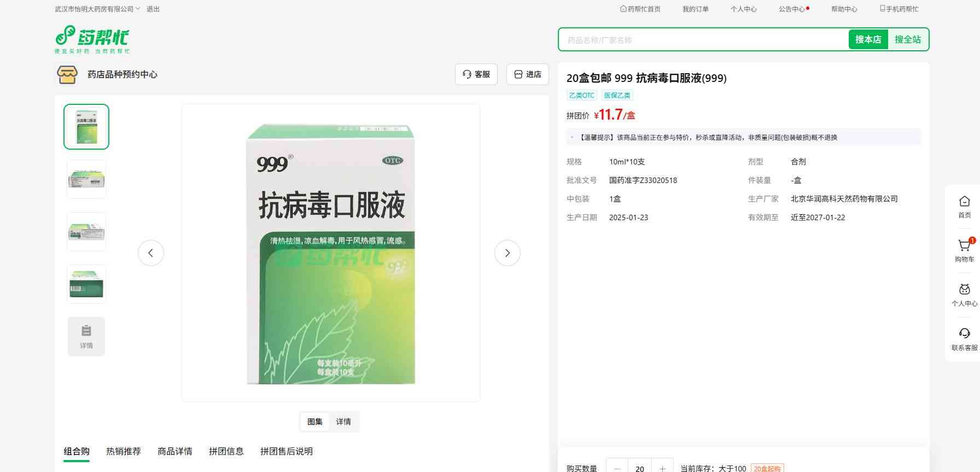Switch image view to 详情

tap(343, 422)
